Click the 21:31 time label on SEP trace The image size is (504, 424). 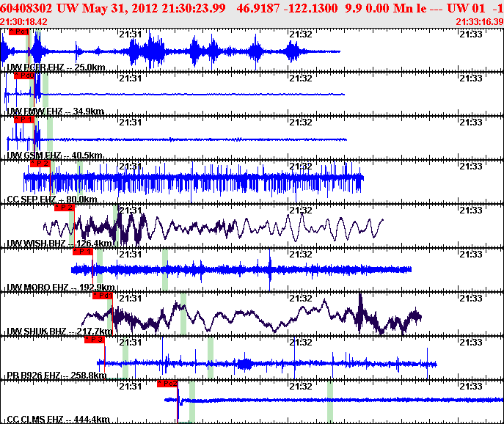(x=131, y=167)
